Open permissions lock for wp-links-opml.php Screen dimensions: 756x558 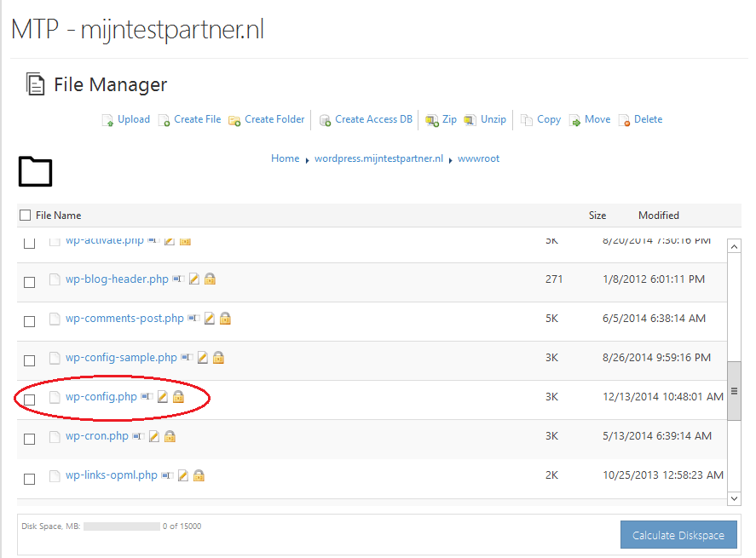[x=199, y=475]
